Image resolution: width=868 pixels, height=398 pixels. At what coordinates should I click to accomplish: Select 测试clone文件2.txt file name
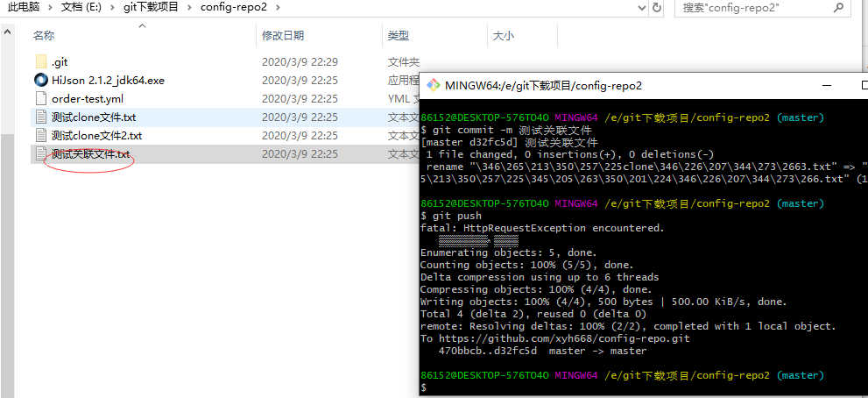[97, 135]
